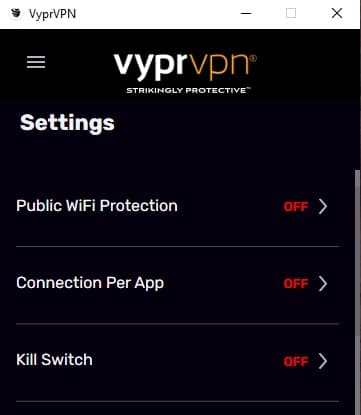Image resolution: width=361 pixels, height=415 pixels.
Task: Click the Settings page heading
Action: pyautogui.click(x=67, y=124)
